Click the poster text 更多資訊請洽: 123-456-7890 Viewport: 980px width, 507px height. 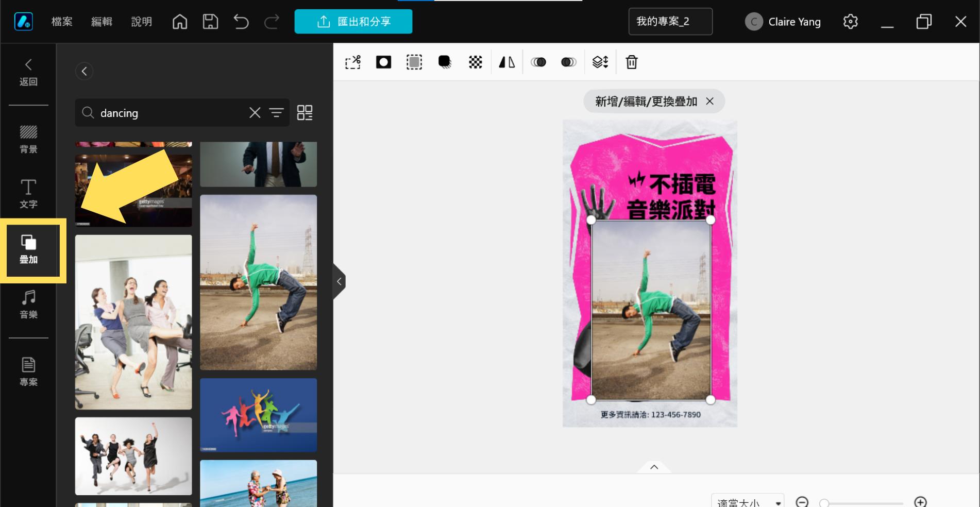651,415
